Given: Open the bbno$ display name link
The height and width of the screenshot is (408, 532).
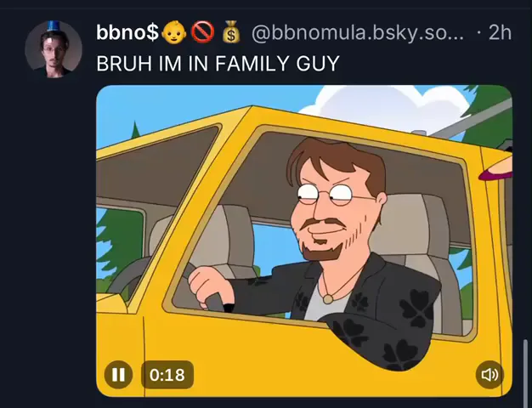Looking at the screenshot, I should pos(127,33).
